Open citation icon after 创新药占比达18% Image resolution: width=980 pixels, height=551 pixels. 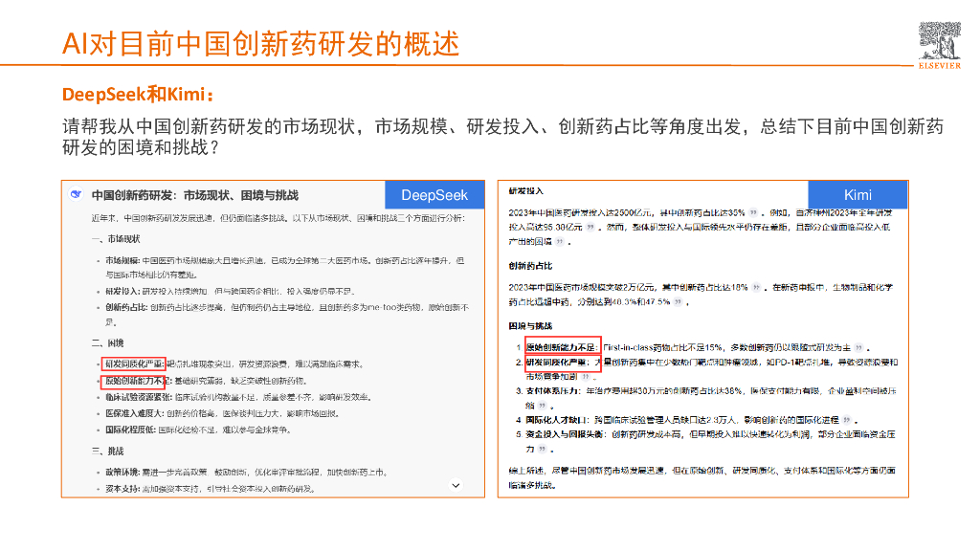(756, 287)
